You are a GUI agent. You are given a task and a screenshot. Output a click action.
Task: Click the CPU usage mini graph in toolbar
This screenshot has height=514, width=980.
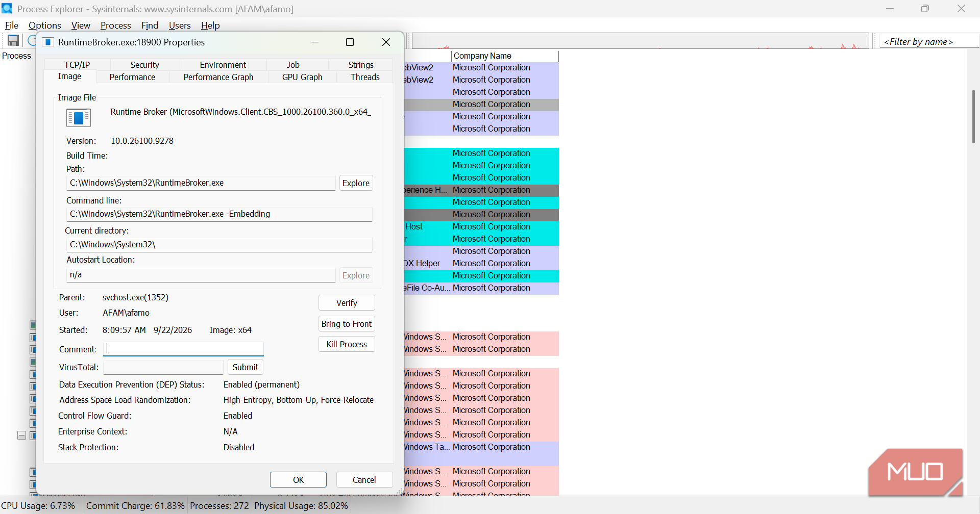(641, 41)
